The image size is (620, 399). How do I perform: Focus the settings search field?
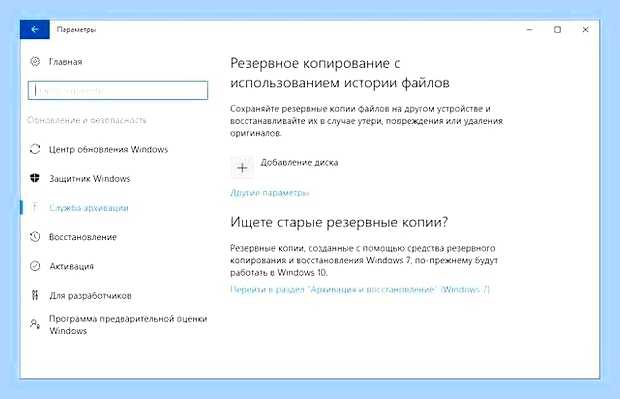tap(118, 91)
